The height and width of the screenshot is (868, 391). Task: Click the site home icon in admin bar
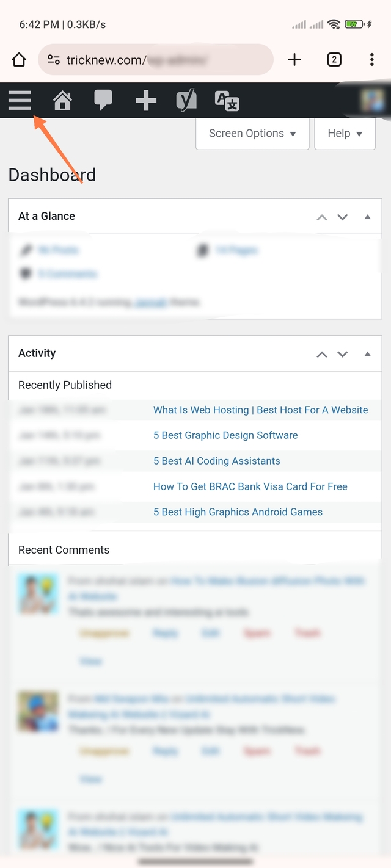[x=62, y=100]
